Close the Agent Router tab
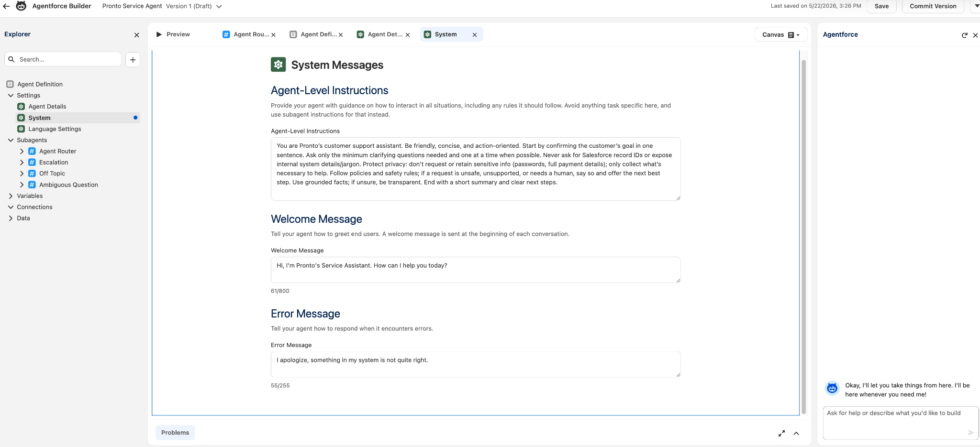The width and height of the screenshot is (980, 447). click(273, 35)
